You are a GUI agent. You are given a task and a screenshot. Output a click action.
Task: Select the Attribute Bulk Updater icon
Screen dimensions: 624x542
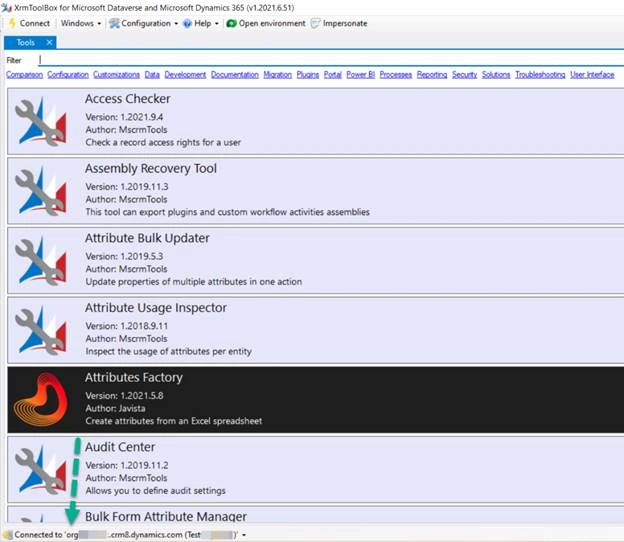[41, 261]
